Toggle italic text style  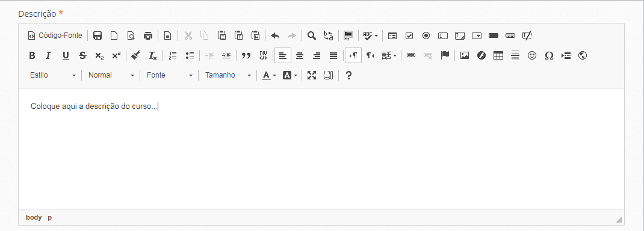[x=49, y=55]
